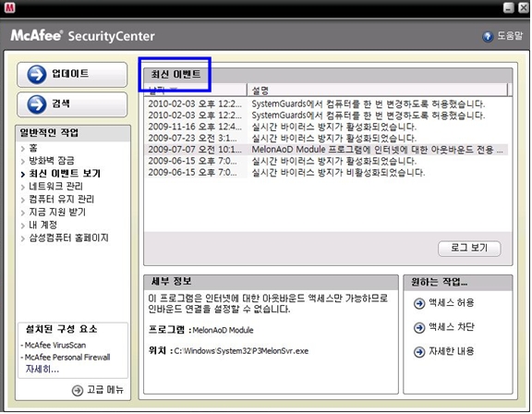Sort events by the 설명 column header

(377, 91)
